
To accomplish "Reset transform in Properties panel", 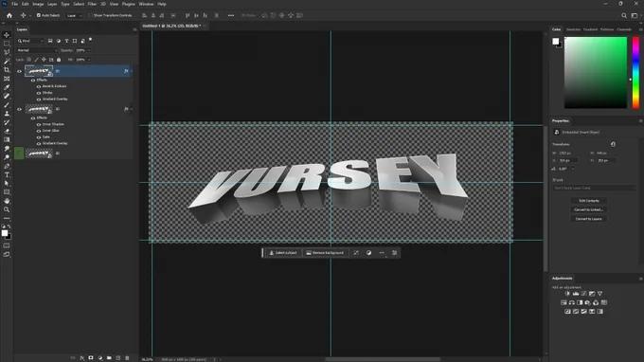I will pos(613,144).
